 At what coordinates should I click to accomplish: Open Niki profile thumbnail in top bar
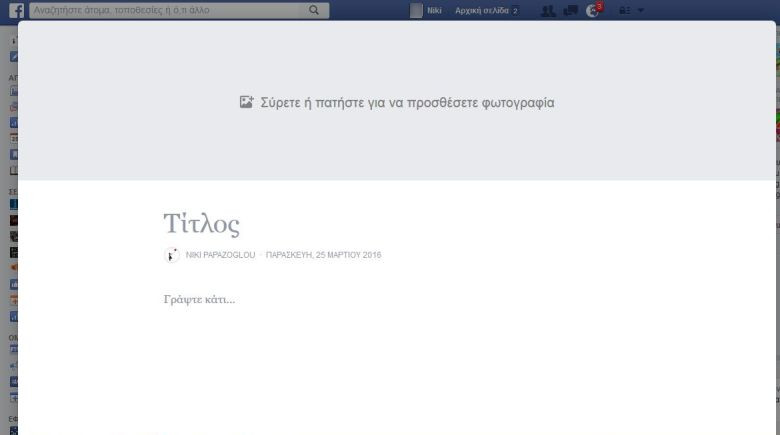point(416,10)
